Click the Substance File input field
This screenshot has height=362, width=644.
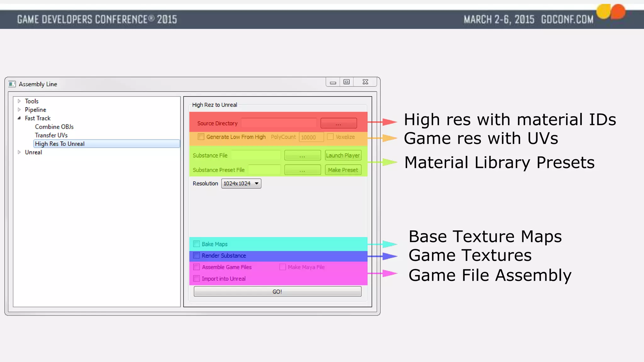pyautogui.click(x=256, y=155)
